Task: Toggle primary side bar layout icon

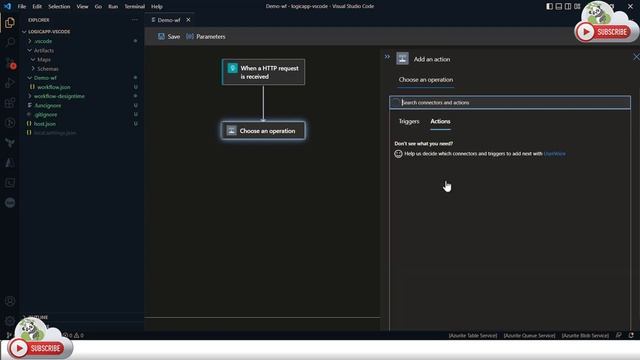Action: click(549, 6)
